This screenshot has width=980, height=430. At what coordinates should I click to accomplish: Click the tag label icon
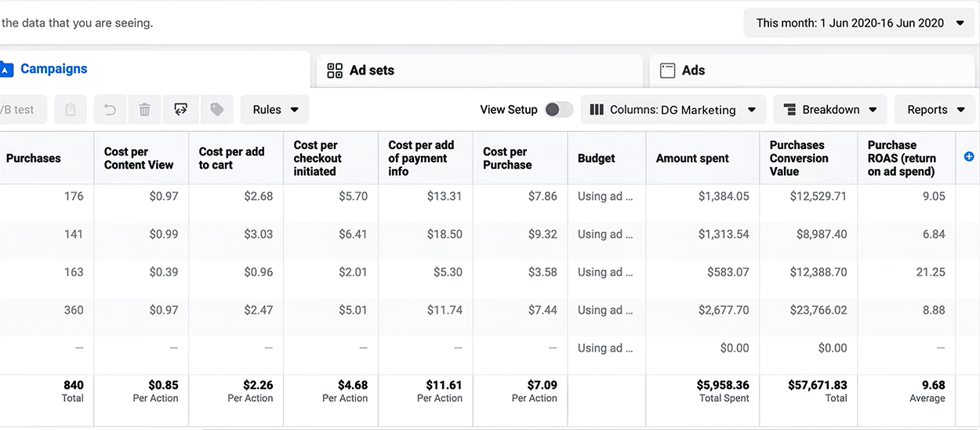(217, 110)
